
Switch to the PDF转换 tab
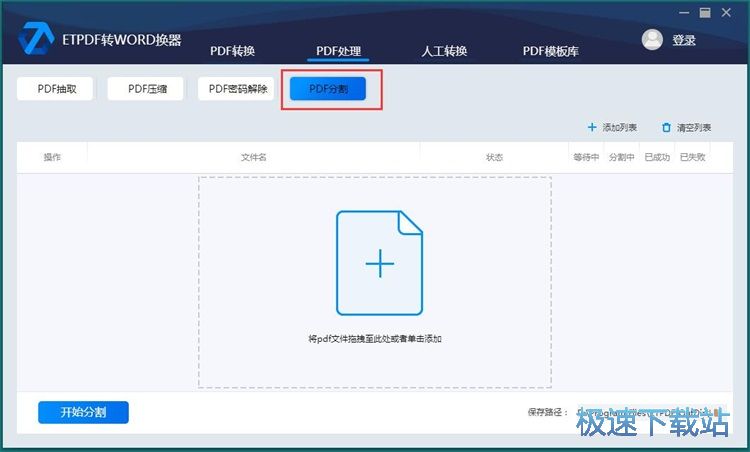232,51
